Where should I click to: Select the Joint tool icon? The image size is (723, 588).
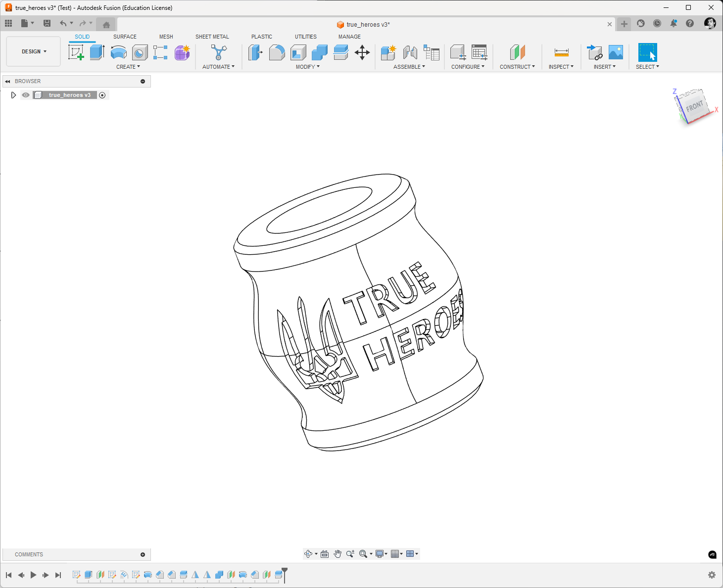pos(410,52)
